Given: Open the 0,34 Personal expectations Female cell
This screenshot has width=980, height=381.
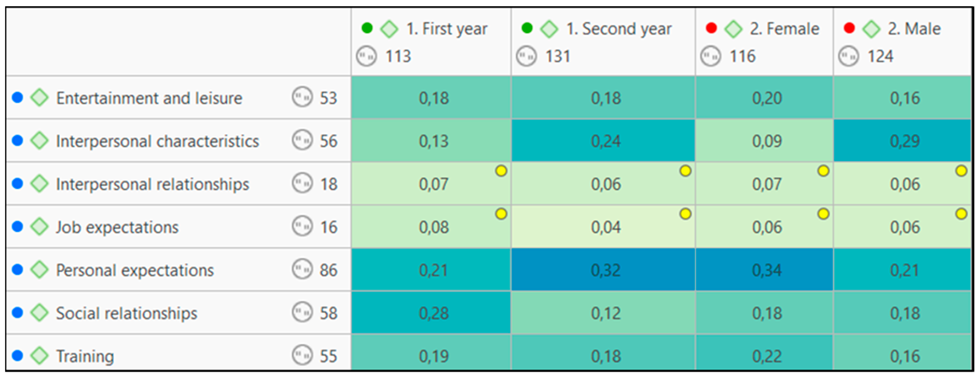Looking at the screenshot, I should tap(766, 270).
